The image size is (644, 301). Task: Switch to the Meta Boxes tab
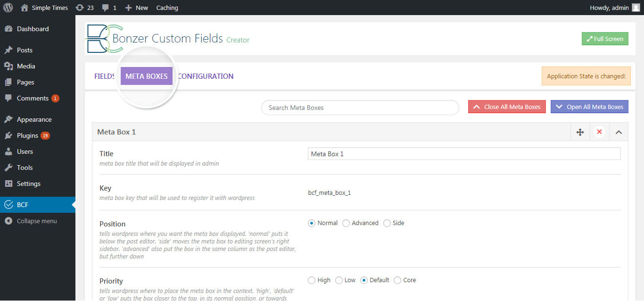pyautogui.click(x=147, y=76)
